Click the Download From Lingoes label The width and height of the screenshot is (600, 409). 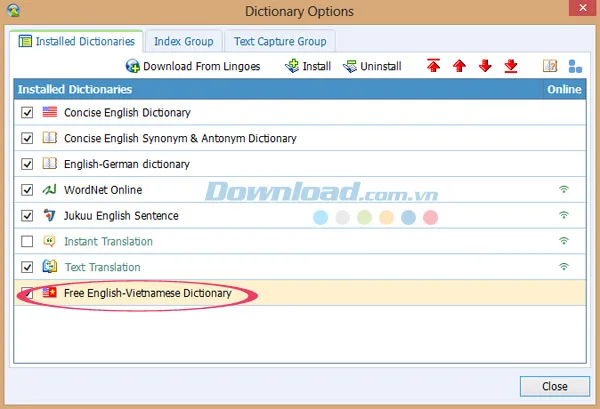coord(202,67)
